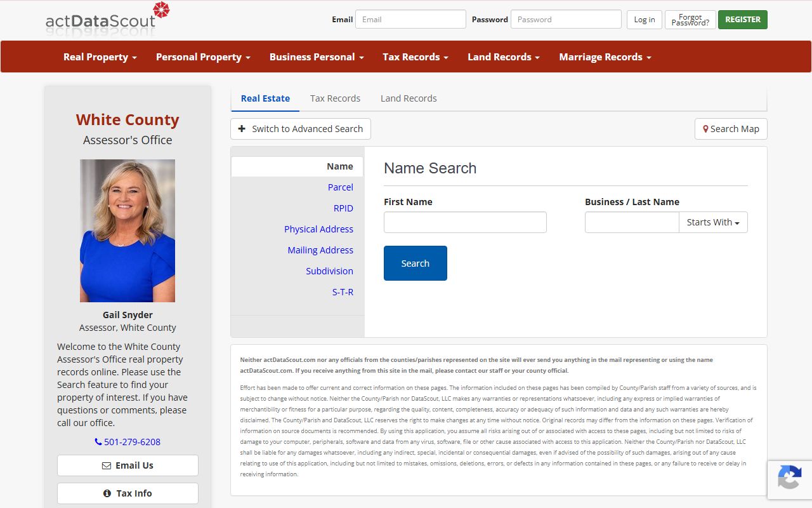
Task: Choose the Parcel search type
Action: coord(341,187)
